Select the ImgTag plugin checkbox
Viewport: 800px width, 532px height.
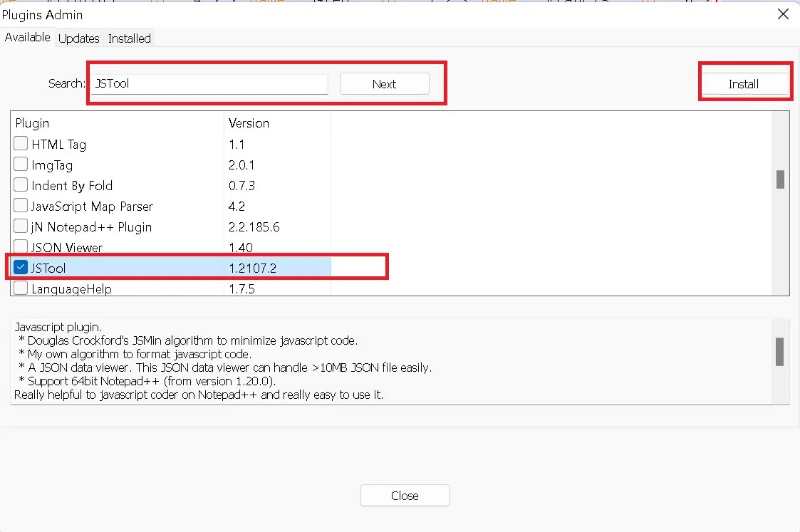[21, 165]
